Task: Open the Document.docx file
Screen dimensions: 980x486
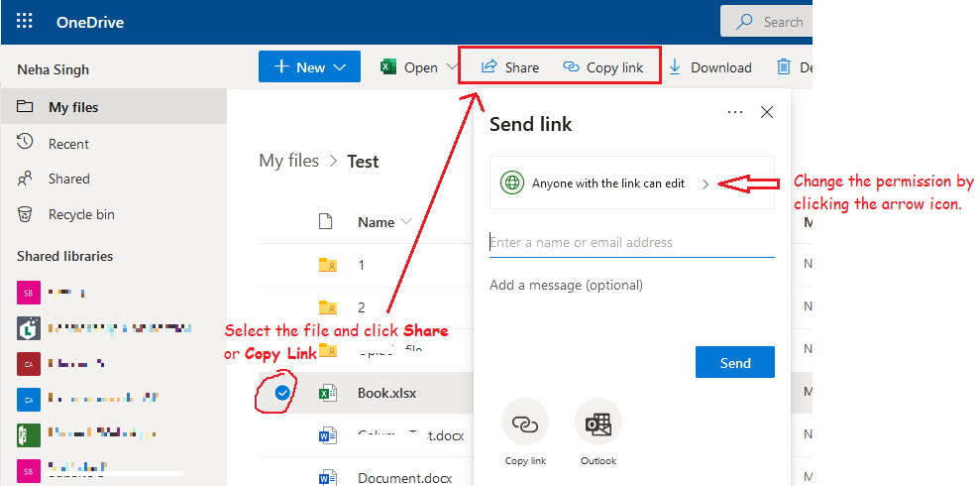Action: click(x=405, y=478)
